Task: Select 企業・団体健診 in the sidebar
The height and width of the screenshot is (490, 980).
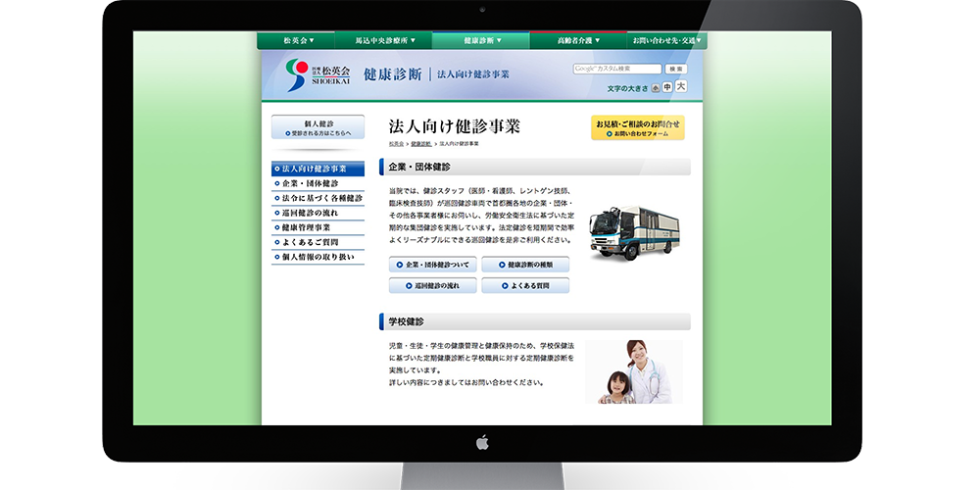Action: (318, 183)
